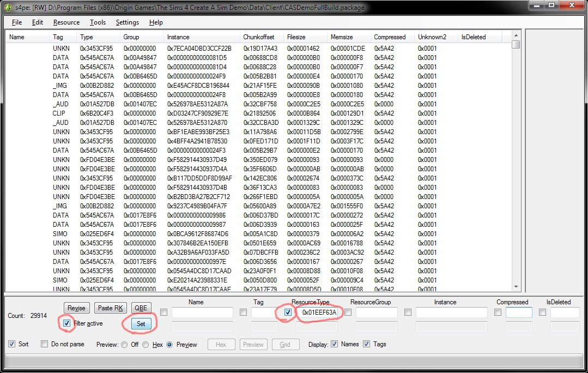Click the Tag filter input field
588x373 pixels.
(264, 312)
